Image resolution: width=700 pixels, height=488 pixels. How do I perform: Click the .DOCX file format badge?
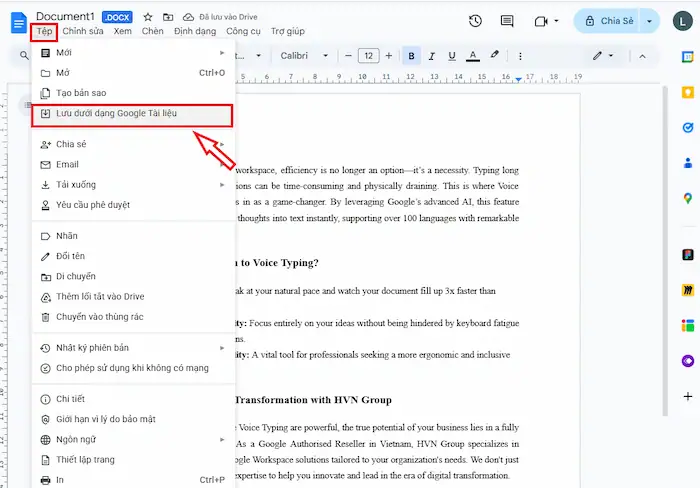(119, 17)
